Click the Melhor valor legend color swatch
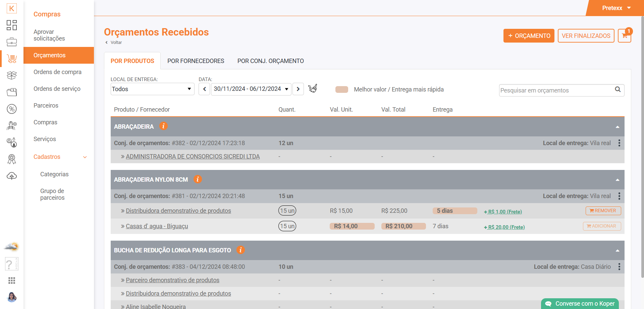 pyautogui.click(x=341, y=89)
